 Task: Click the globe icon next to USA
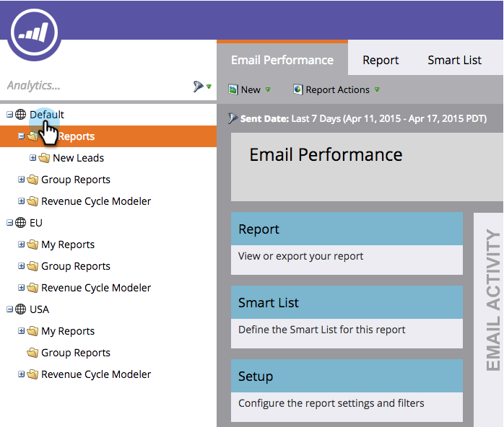[x=20, y=309]
